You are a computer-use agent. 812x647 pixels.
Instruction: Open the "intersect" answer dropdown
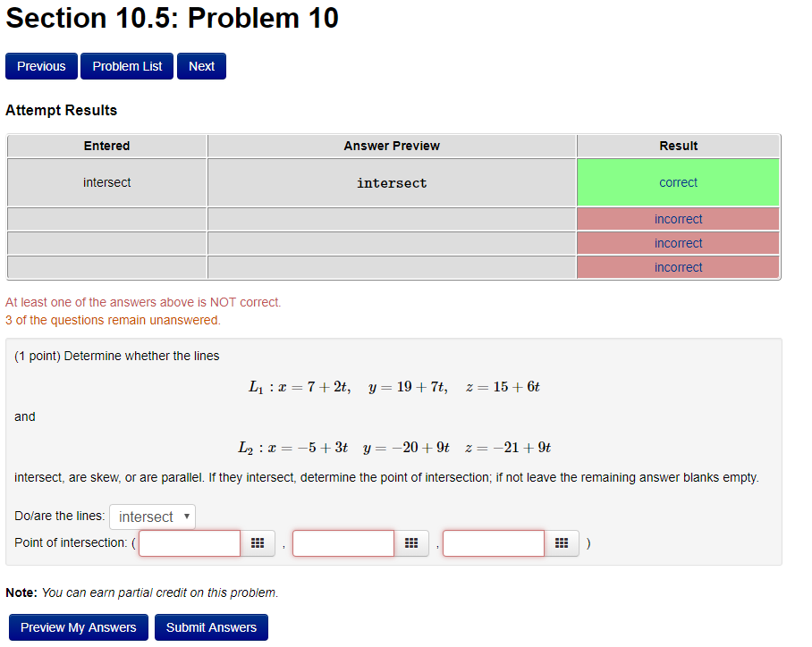(x=152, y=517)
